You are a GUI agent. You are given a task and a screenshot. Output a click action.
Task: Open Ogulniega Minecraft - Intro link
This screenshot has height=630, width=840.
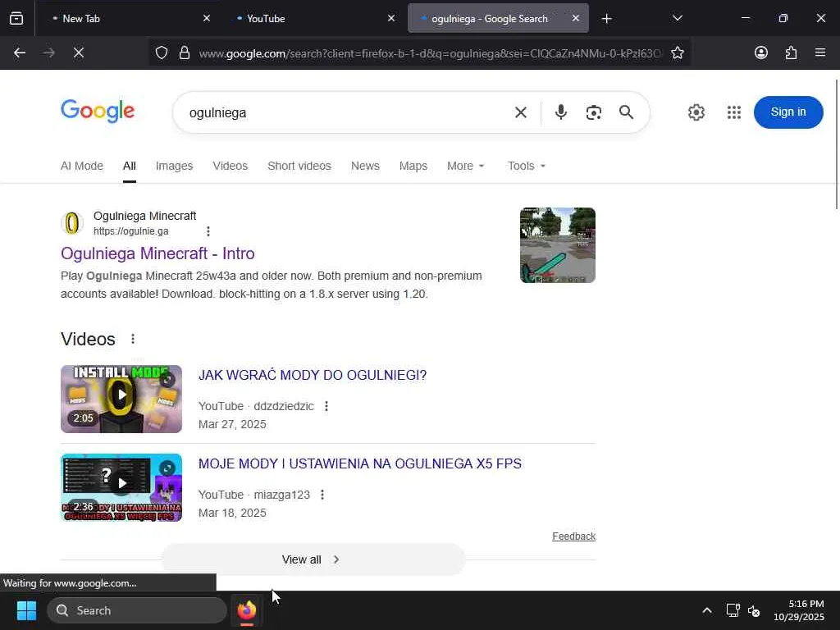coord(157,253)
